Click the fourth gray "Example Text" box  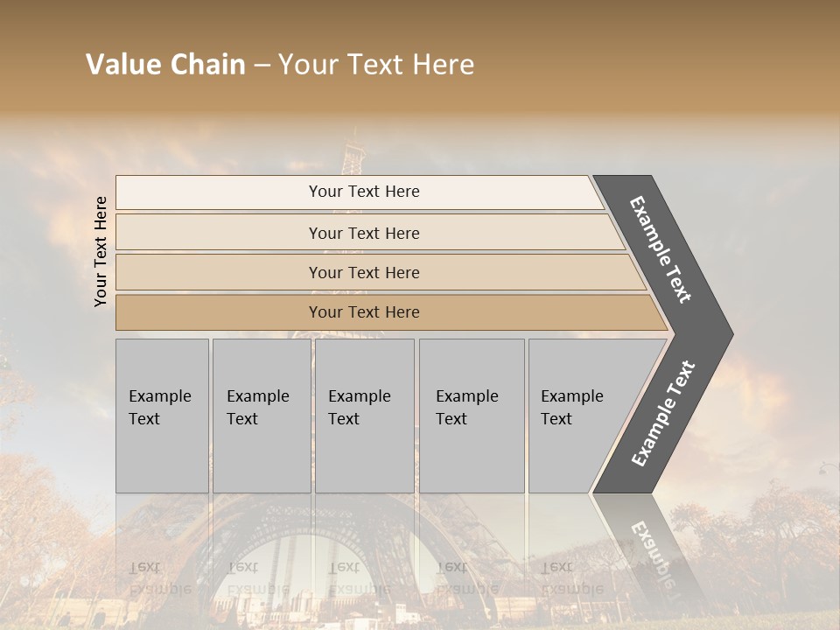471,416
